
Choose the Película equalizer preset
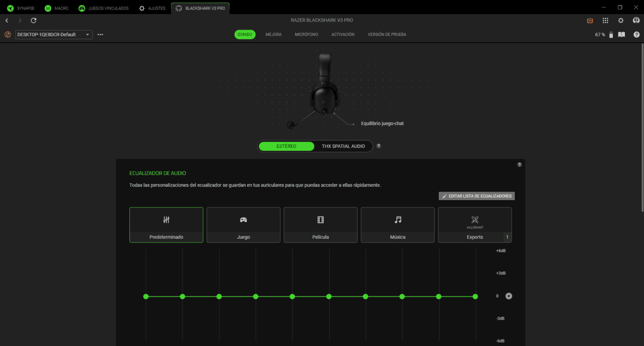pyautogui.click(x=320, y=225)
